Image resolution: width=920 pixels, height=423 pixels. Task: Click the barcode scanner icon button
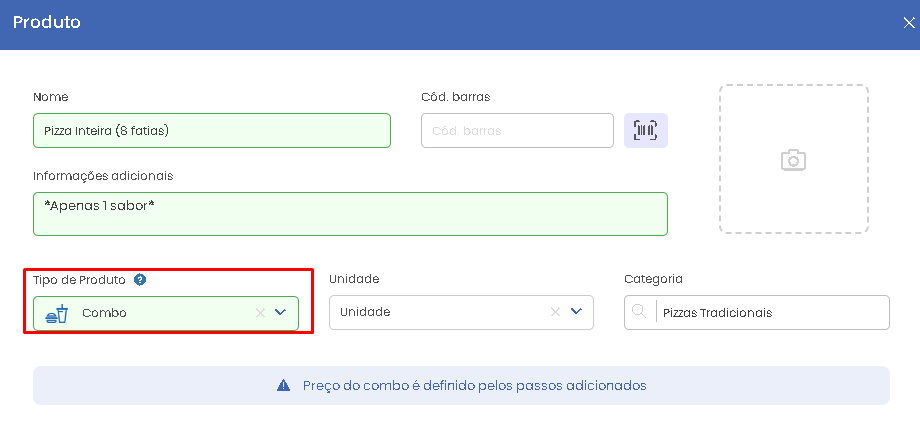tap(645, 130)
